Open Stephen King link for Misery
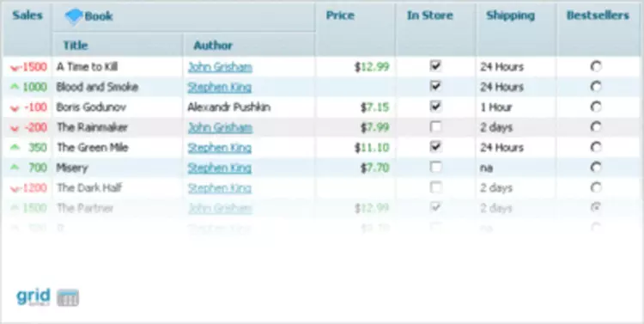Image resolution: width=644 pixels, height=324 pixels. coord(219,168)
